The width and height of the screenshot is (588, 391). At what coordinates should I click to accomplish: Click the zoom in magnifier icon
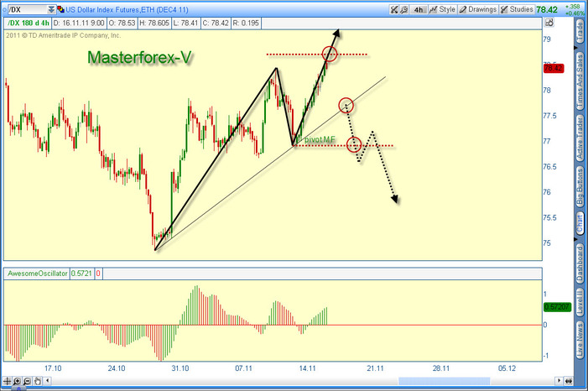click(18, 383)
